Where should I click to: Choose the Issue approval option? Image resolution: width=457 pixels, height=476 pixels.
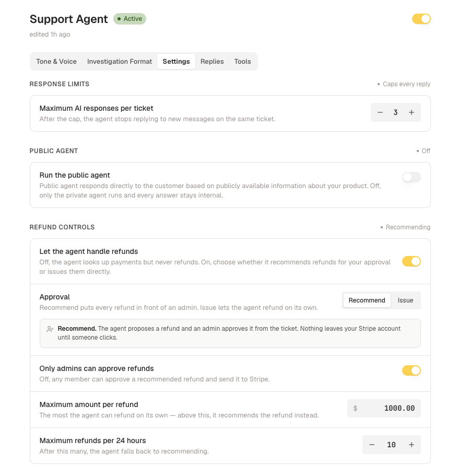[405, 300]
